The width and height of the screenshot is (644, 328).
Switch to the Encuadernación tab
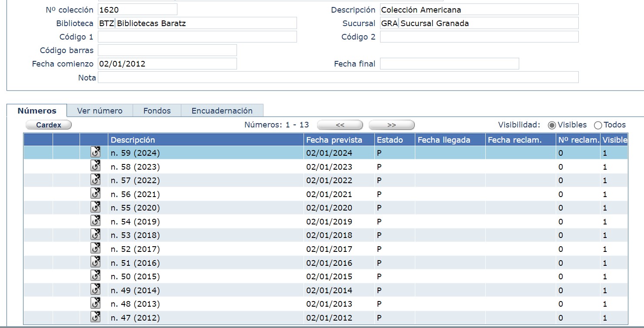click(x=222, y=111)
